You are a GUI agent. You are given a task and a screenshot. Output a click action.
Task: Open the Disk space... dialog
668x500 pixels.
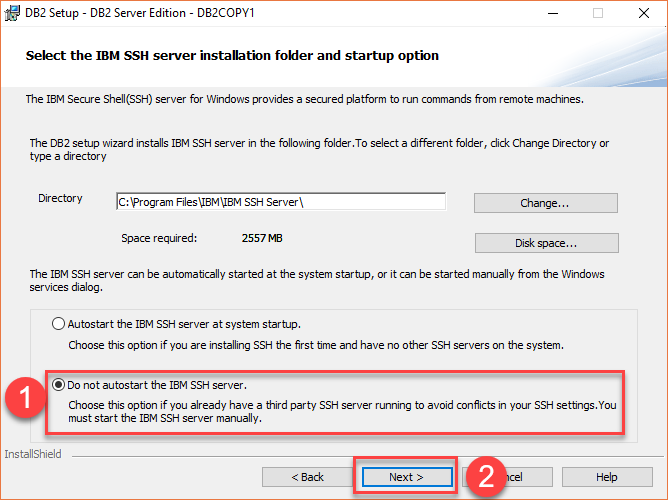(546, 243)
